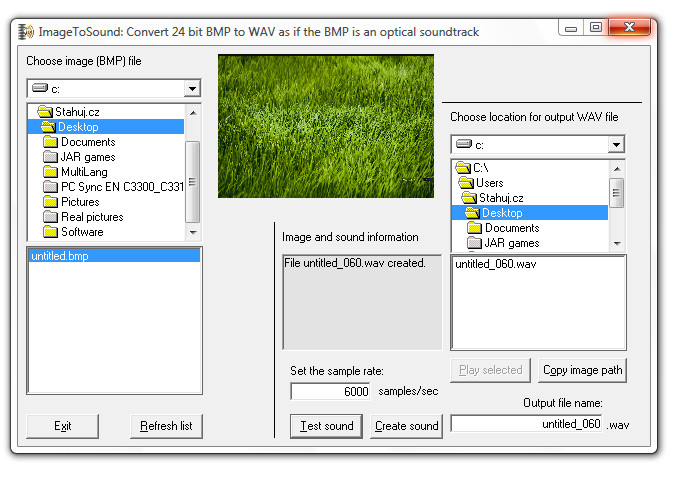Image resolution: width=674 pixels, height=479 pixels.
Task: Click the image folder list scrollbar thumb
Action: [193, 181]
